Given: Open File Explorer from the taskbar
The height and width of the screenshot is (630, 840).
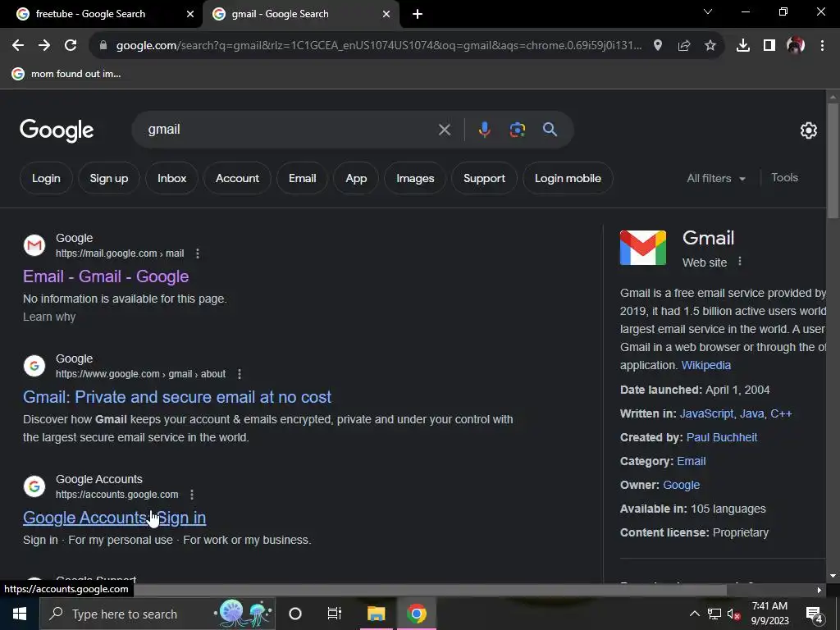Looking at the screenshot, I should (x=376, y=614).
